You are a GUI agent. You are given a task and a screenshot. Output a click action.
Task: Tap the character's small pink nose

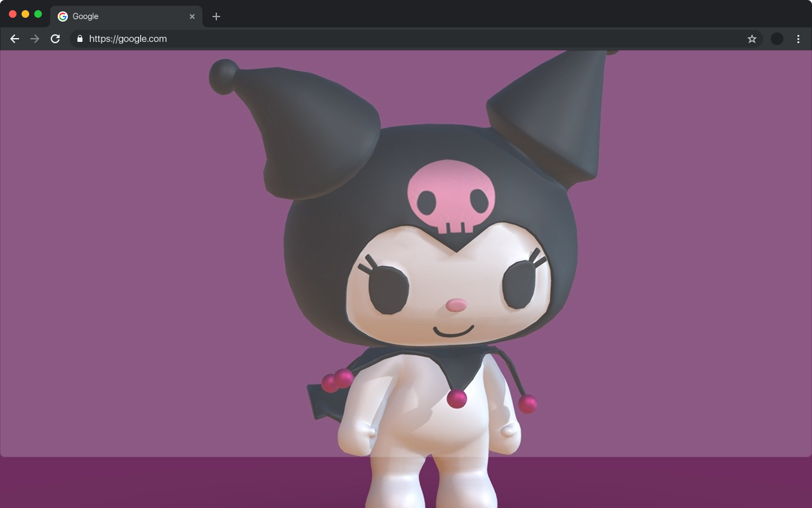455,306
